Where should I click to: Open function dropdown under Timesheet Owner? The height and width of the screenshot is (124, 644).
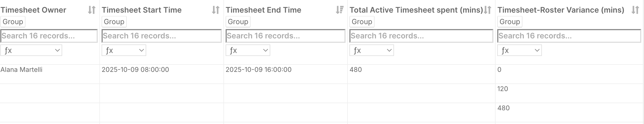31,50
